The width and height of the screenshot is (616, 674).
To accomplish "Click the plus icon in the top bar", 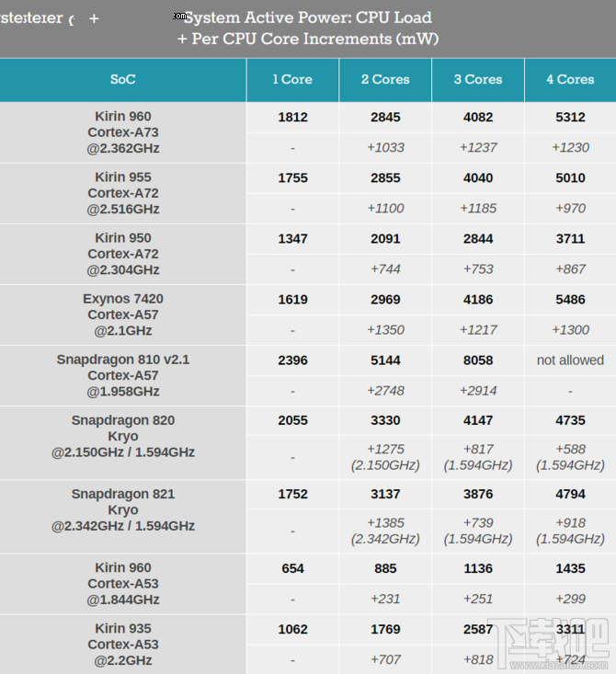I will [x=94, y=18].
